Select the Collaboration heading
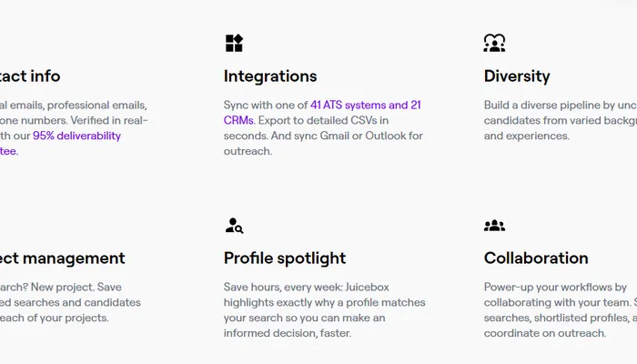The image size is (637, 364). [x=536, y=258]
